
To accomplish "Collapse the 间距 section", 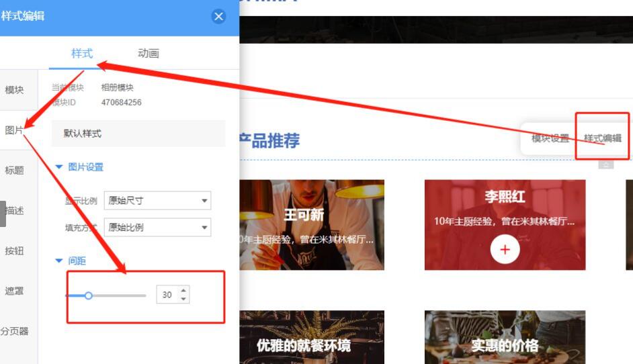I will coord(59,261).
